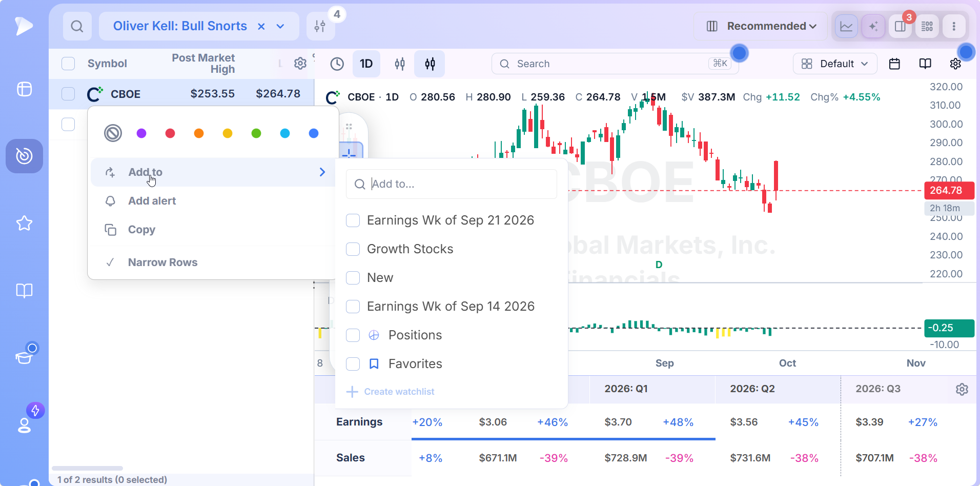Select the chart view icon in header

[847, 26]
